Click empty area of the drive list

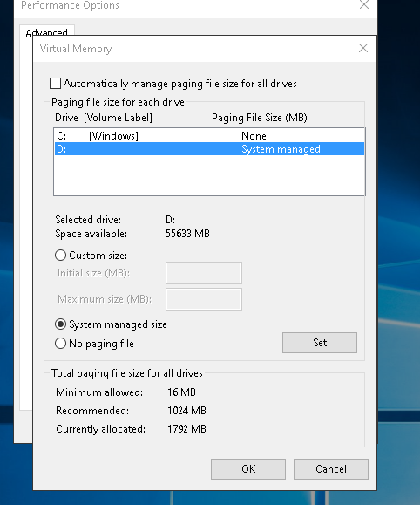[209, 175]
